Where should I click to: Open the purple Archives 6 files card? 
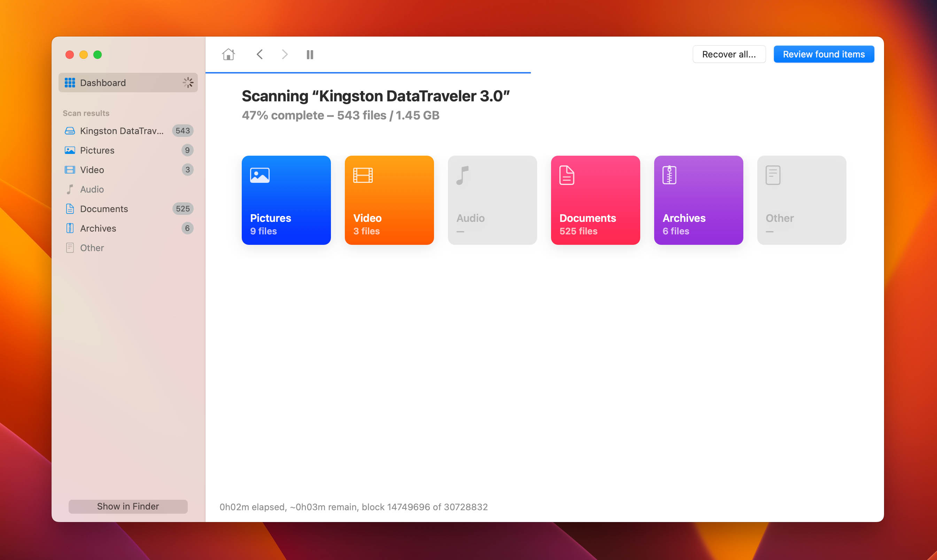pyautogui.click(x=698, y=200)
